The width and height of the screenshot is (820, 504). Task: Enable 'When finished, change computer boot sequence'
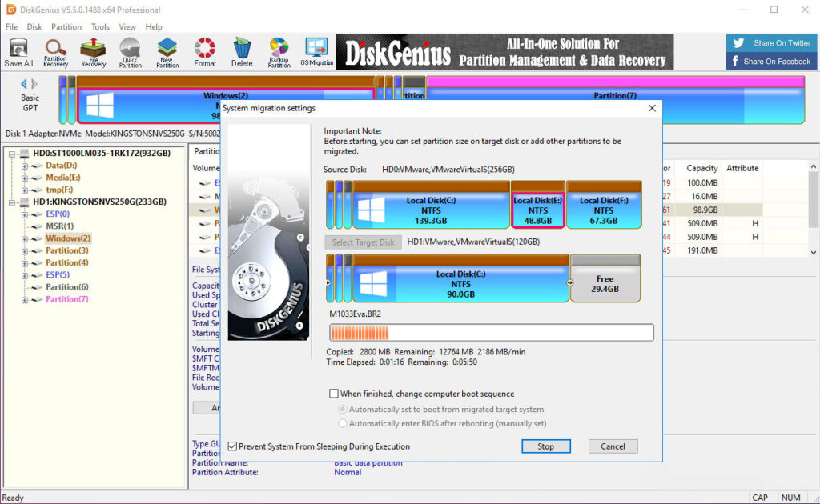point(335,393)
